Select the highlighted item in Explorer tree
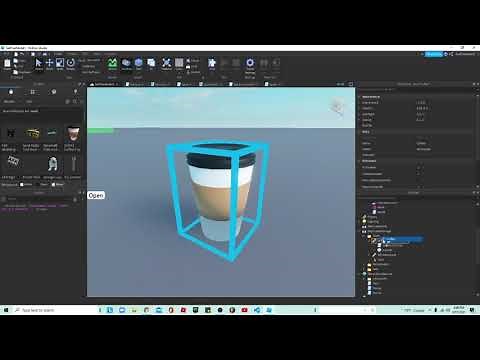The image size is (480, 360). tap(403, 239)
